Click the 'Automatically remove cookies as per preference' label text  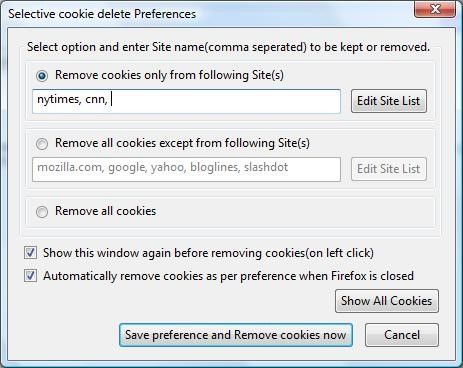tap(228, 276)
